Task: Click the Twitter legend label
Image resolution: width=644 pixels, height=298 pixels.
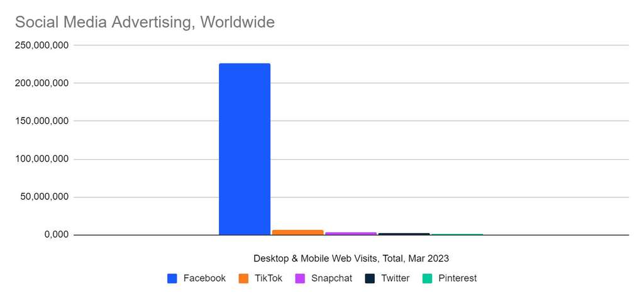Action: tap(395, 279)
